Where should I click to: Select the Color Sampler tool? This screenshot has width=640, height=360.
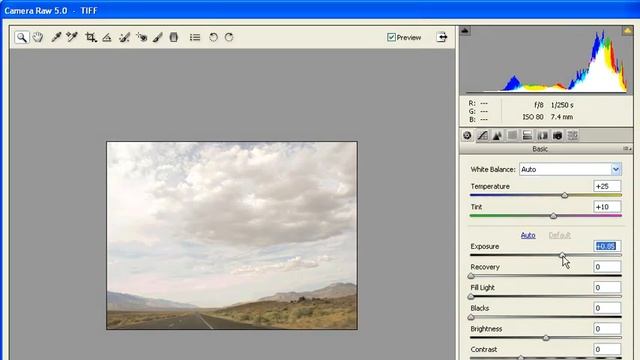point(72,38)
